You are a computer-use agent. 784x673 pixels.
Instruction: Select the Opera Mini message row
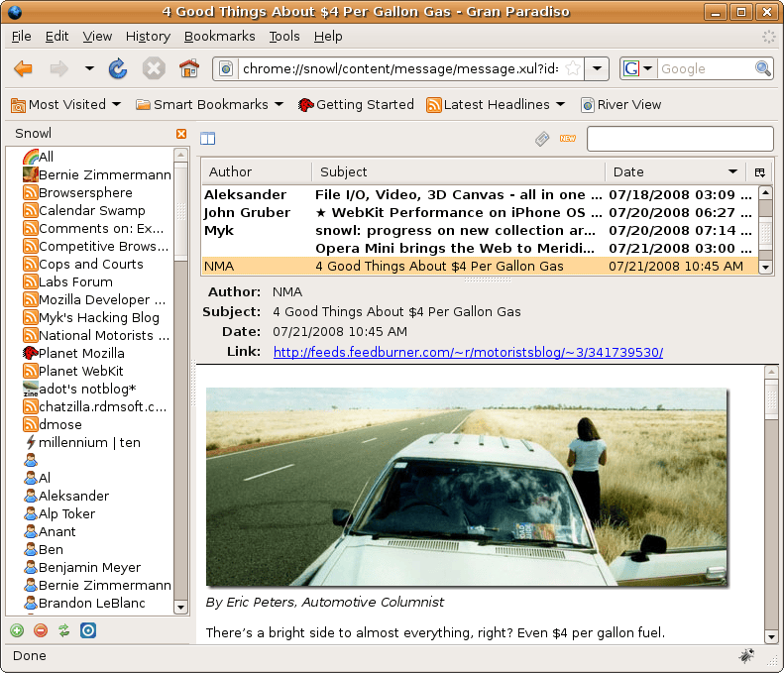tap(480, 249)
